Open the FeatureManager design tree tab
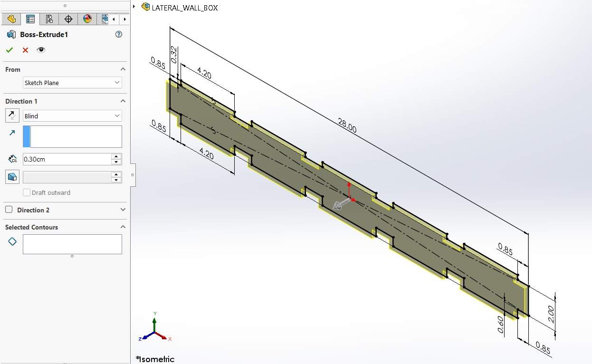The width and height of the screenshot is (592, 364). point(11,19)
